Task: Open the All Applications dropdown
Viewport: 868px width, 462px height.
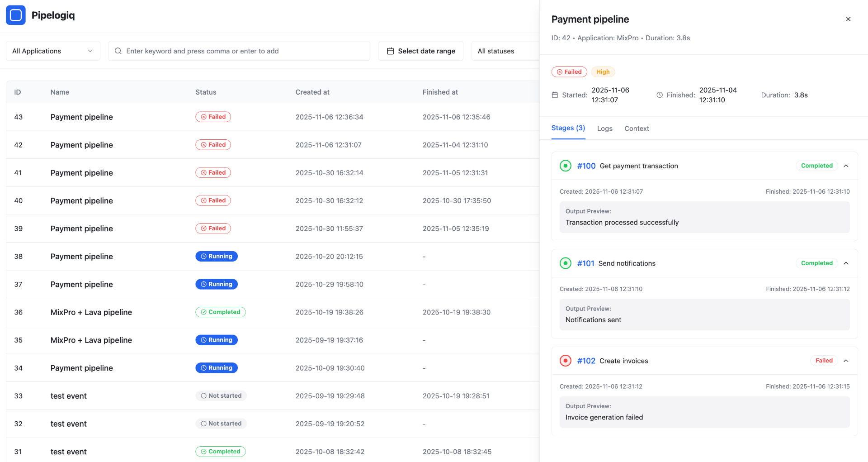Action: click(53, 51)
